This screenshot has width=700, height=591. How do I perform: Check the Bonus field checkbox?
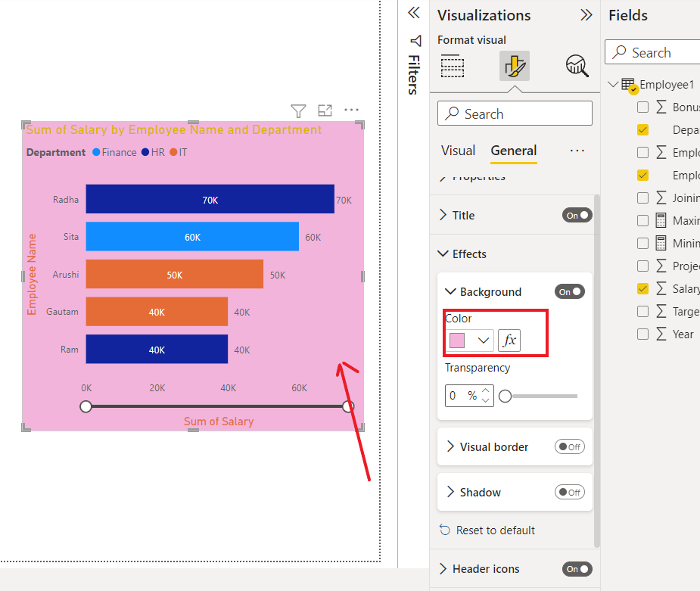click(x=642, y=107)
